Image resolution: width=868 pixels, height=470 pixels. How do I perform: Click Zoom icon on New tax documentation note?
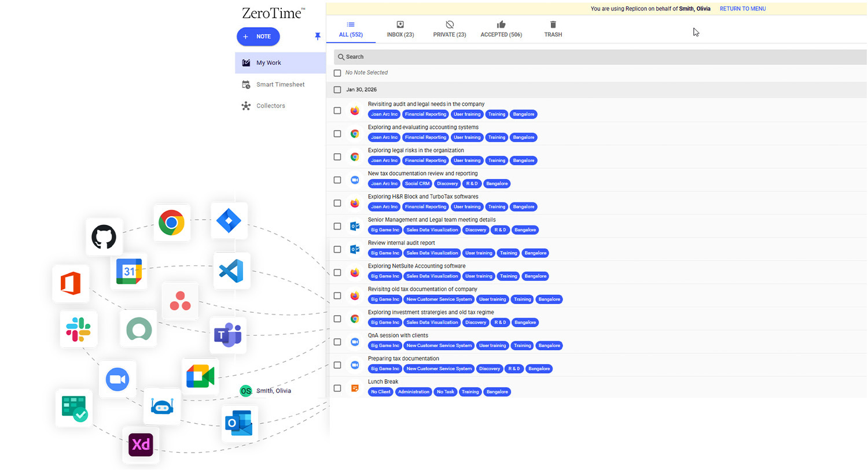355,180
